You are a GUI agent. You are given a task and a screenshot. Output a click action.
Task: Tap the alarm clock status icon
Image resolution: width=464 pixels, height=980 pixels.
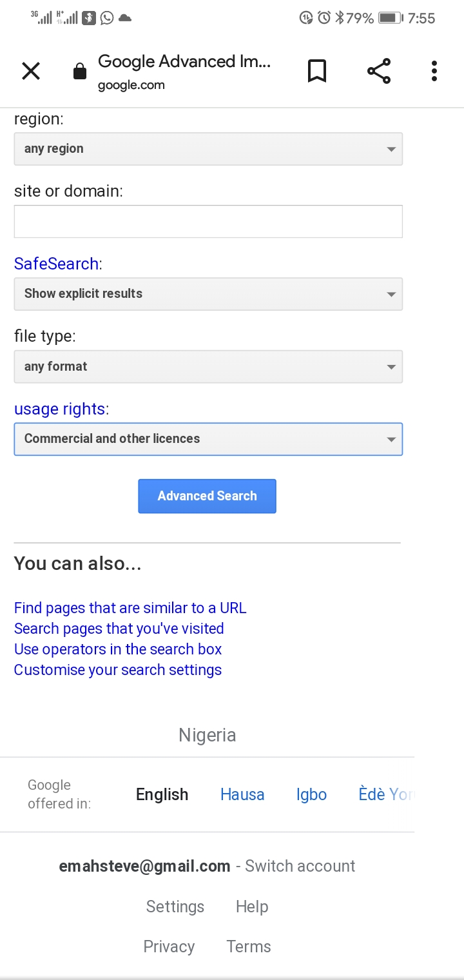(x=324, y=18)
